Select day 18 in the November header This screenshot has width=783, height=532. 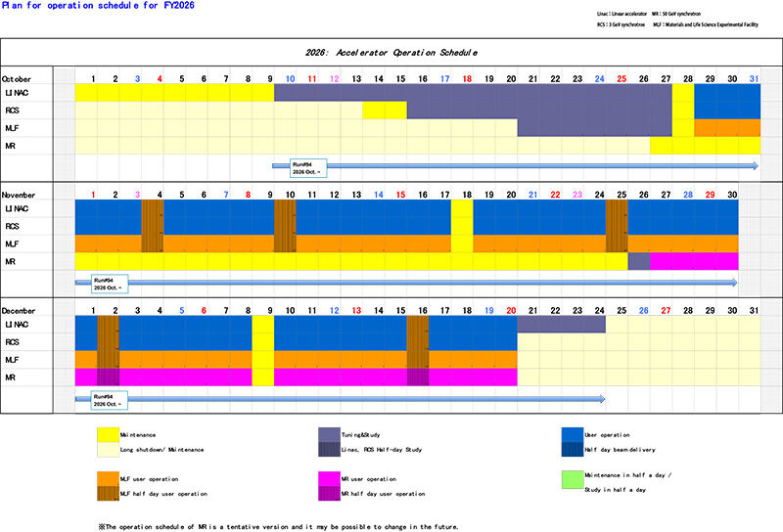pos(467,195)
